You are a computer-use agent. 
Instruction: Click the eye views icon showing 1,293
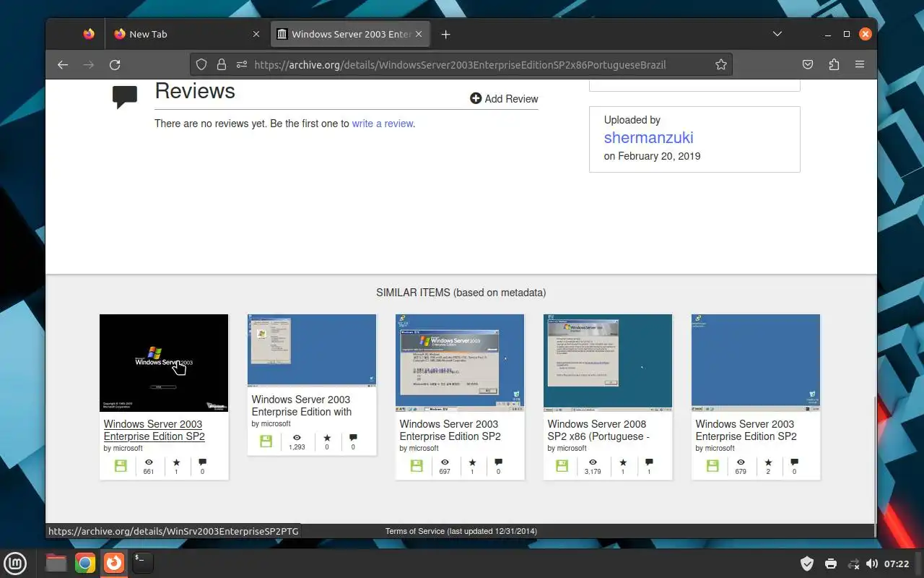coord(297,438)
